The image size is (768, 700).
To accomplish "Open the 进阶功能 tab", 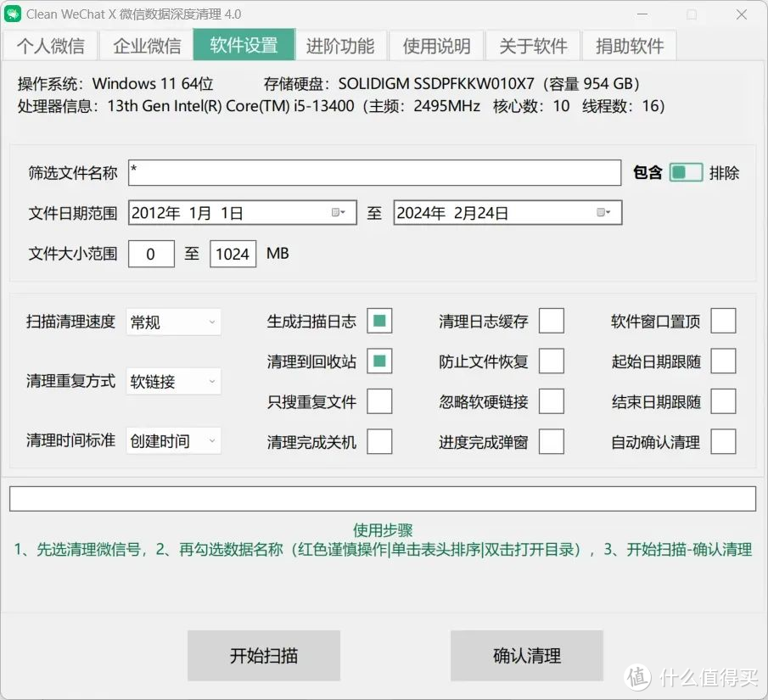I will click(340, 46).
